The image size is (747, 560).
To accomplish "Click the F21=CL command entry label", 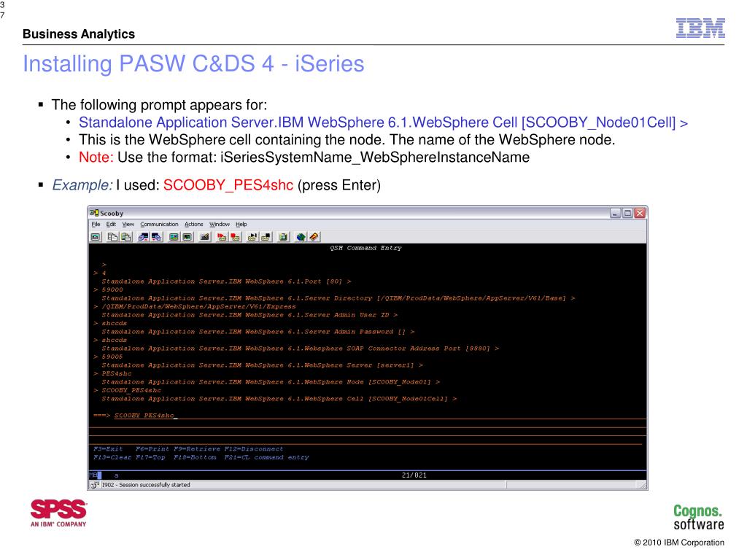I will click(266, 457).
